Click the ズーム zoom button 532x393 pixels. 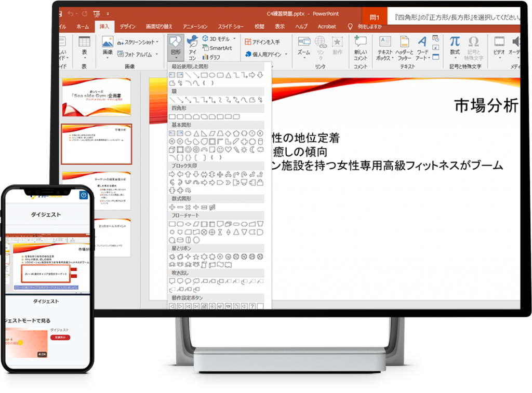click(303, 46)
